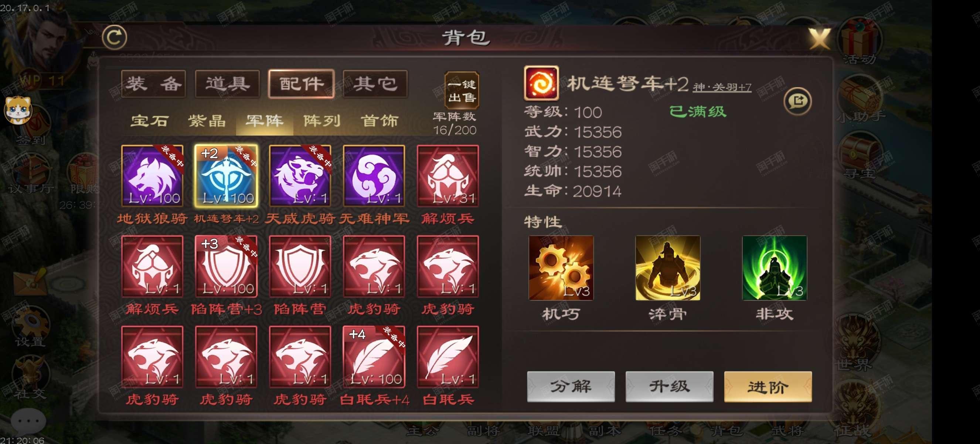This screenshot has width=980, height=444.
Task: Click the refresh arrow icon
Action: click(114, 37)
